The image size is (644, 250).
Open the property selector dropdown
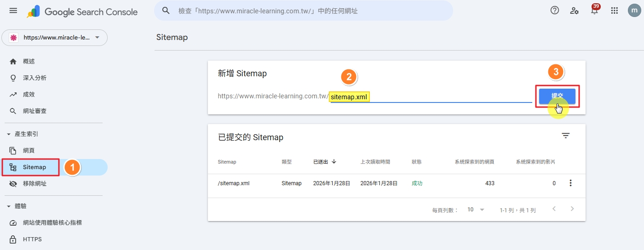55,38
